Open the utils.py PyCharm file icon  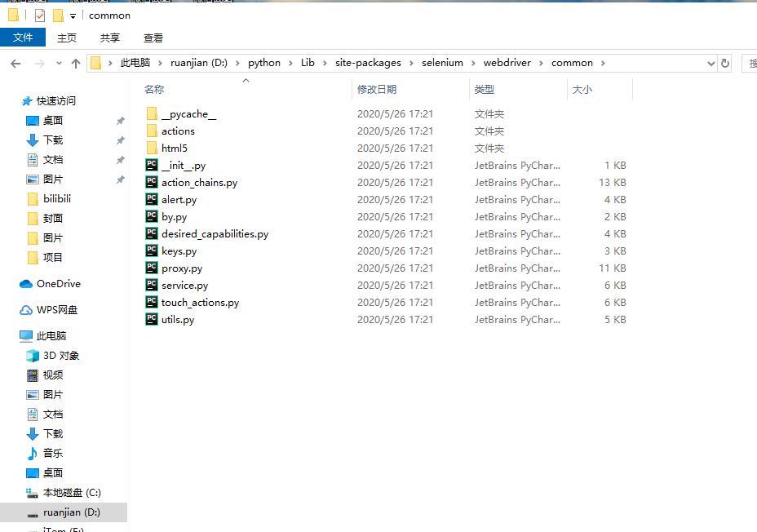click(x=152, y=319)
